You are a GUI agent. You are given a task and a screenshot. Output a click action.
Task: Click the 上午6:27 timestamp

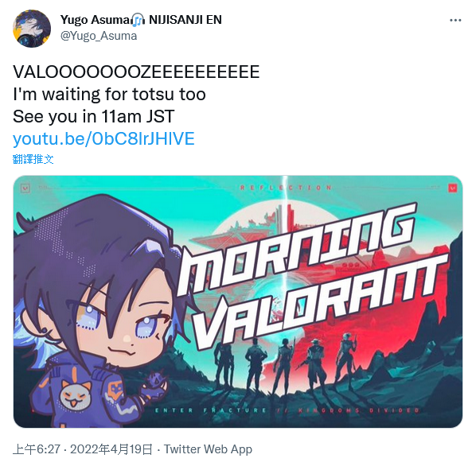(37, 449)
